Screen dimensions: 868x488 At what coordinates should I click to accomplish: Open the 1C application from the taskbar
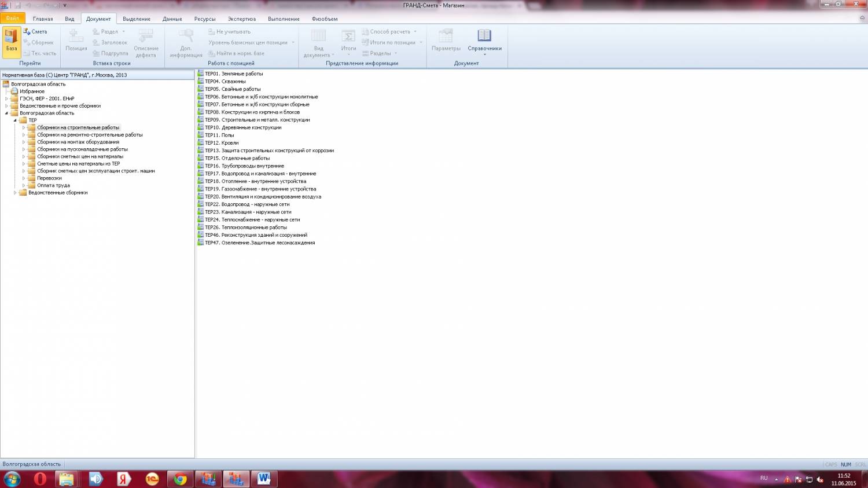(x=152, y=479)
